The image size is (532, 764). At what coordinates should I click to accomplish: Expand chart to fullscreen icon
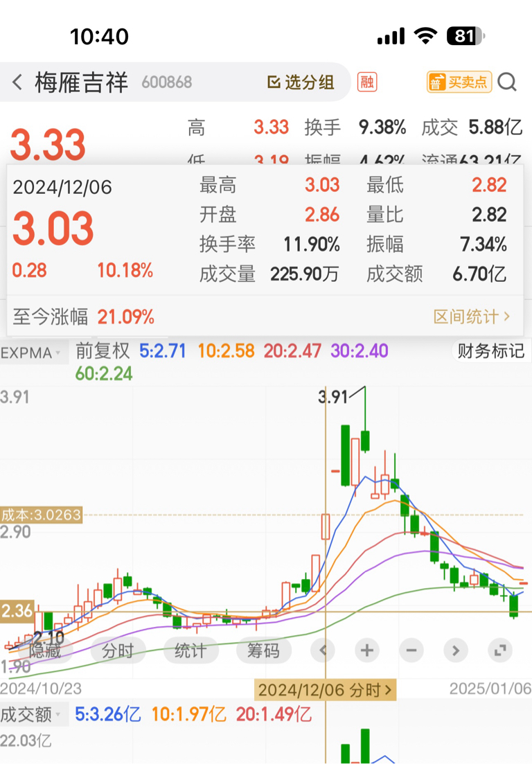pos(500,650)
